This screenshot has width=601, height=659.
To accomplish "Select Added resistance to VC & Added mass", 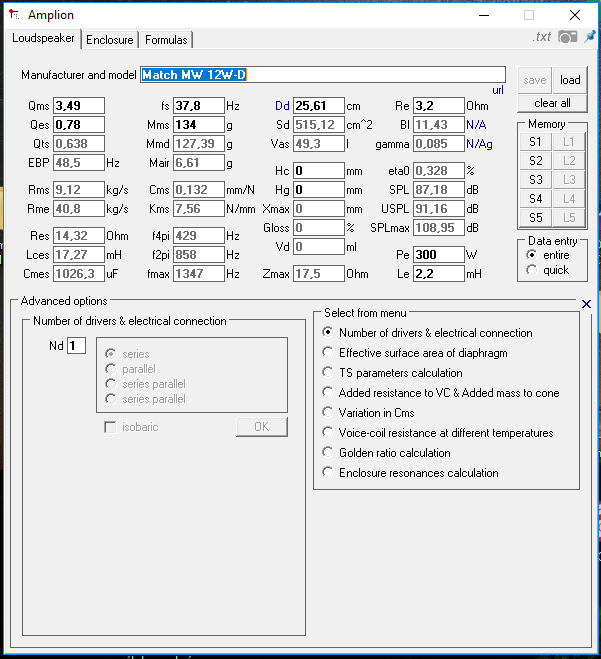I will (x=440, y=393).
